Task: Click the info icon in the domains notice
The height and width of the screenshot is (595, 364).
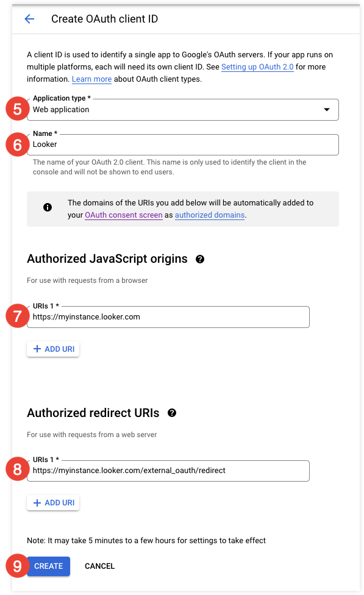Action: pyautogui.click(x=48, y=207)
